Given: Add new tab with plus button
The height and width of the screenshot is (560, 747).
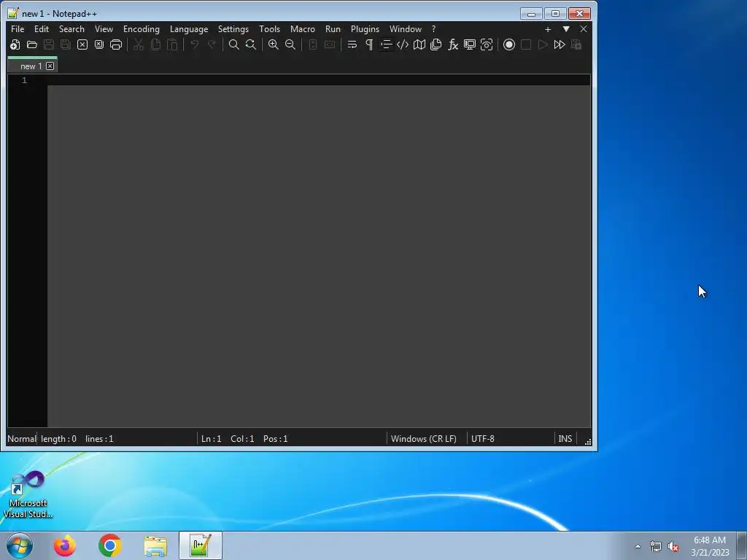Looking at the screenshot, I should [548, 29].
